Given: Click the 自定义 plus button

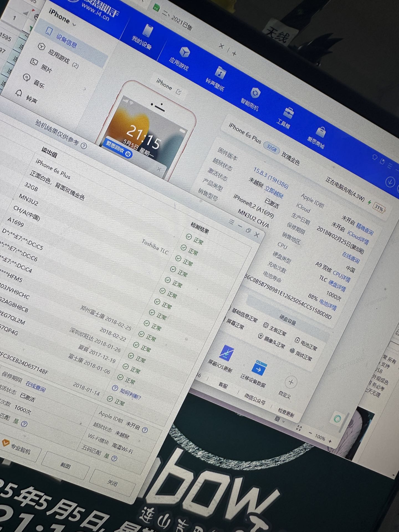Looking at the screenshot, I should (291, 382).
